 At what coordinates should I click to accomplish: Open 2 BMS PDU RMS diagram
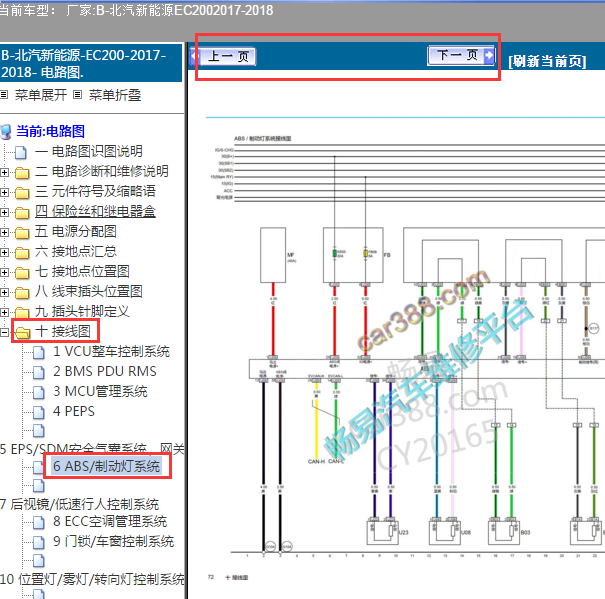pyautogui.click(x=105, y=371)
